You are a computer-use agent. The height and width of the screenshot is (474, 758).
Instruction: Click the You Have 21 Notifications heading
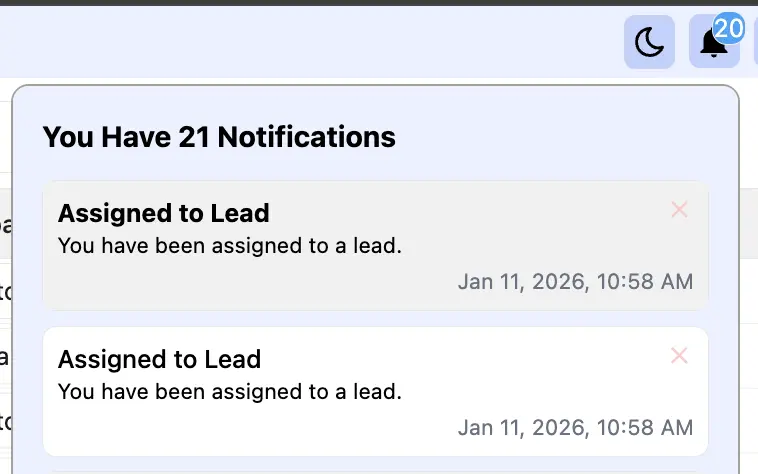point(219,136)
